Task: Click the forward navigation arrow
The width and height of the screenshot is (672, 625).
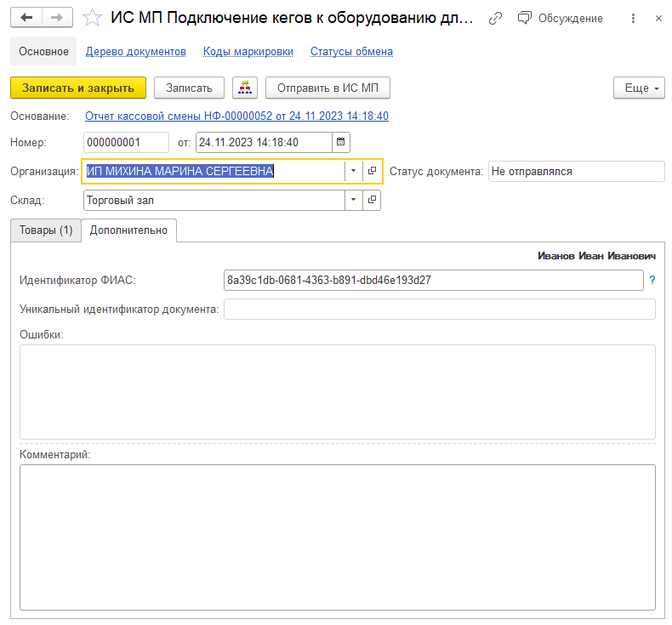Action: [56, 18]
